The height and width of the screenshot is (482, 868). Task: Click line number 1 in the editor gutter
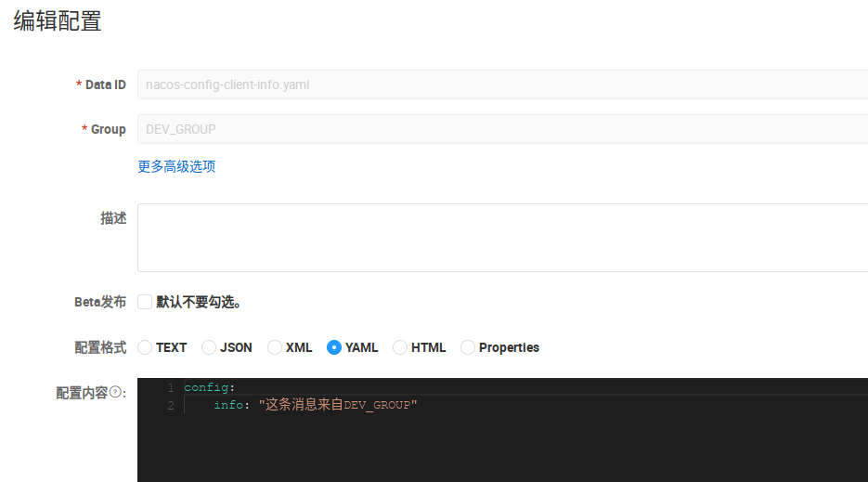[170, 387]
